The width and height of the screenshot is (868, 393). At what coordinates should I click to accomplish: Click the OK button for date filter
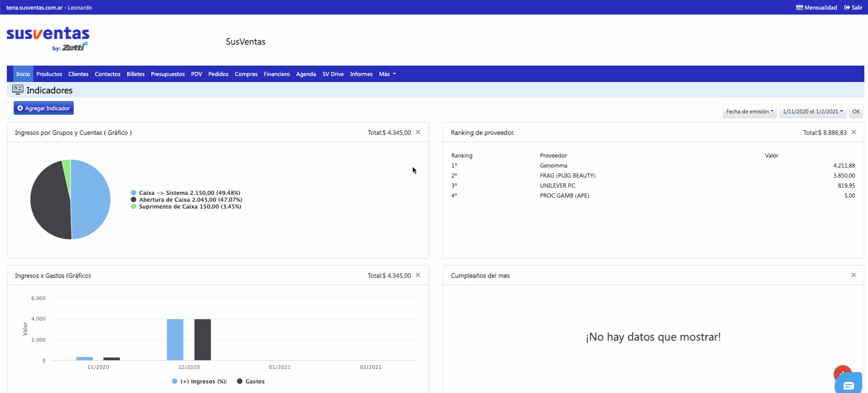click(856, 111)
